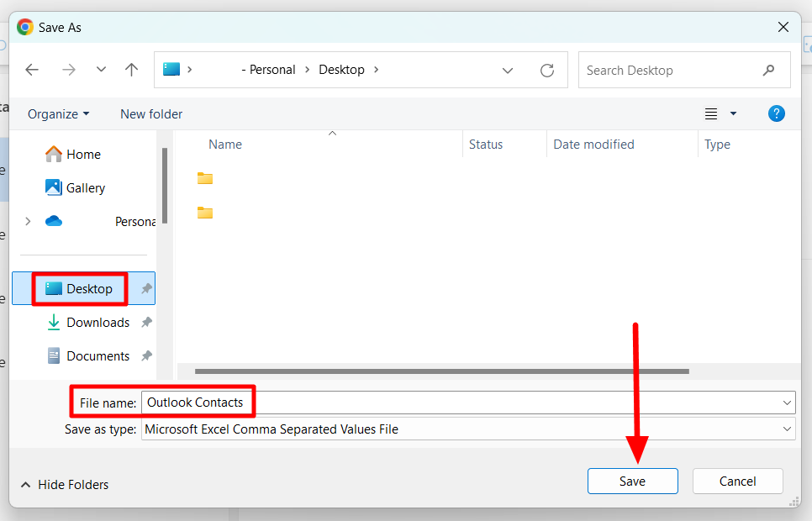Open address bar history dropdown
The width and height of the screenshot is (812, 521).
tap(508, 71)
